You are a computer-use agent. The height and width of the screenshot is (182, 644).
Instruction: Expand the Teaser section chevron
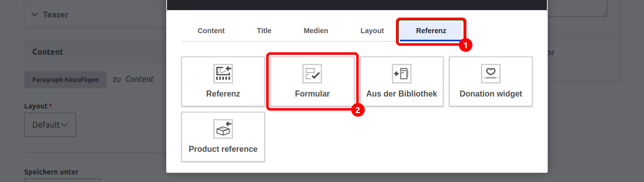(35, 15)
